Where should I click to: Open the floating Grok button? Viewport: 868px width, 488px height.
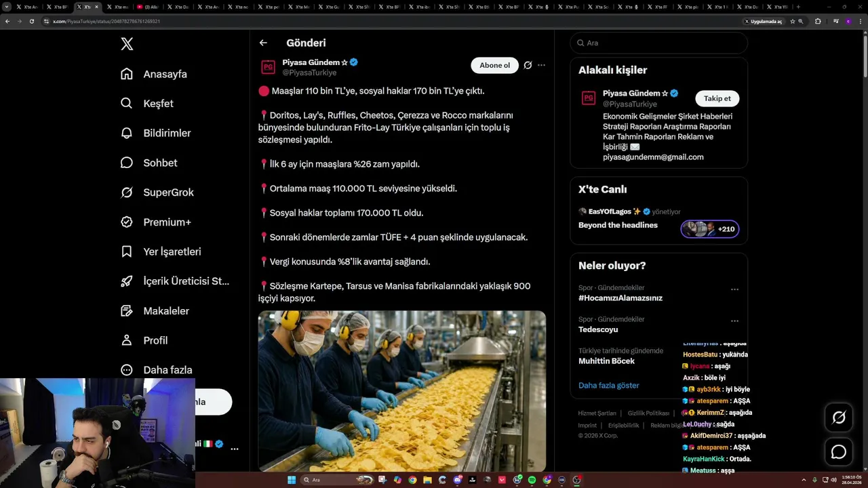click(x=839, y=418)
